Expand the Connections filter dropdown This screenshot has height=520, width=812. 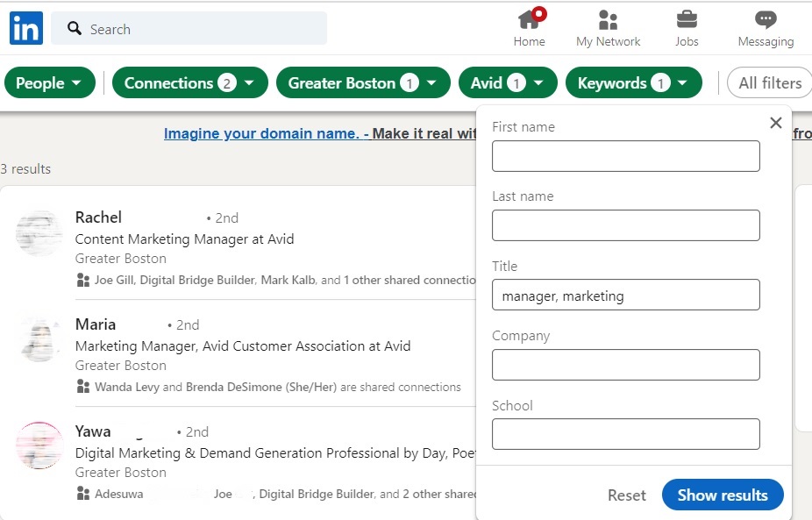pyautogui.click(x=189, y=83)
